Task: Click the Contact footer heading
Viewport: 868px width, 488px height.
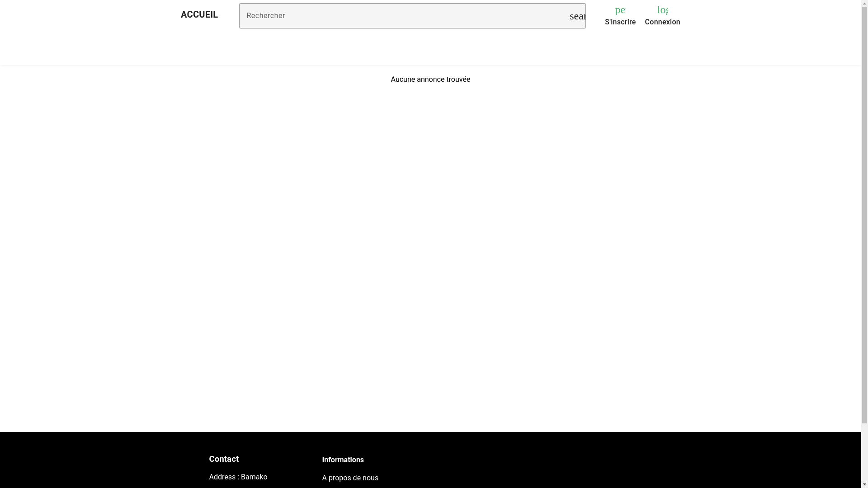Action: click(224, 459)
